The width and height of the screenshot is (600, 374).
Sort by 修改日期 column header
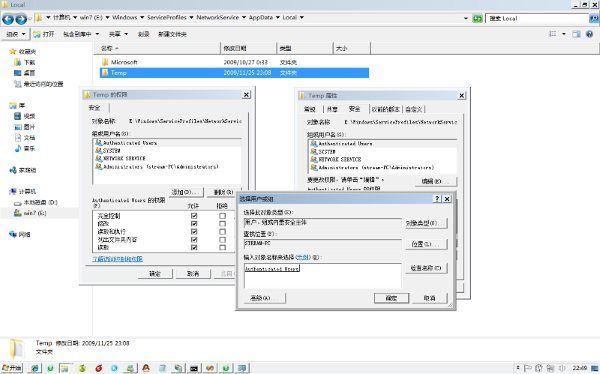248,48
